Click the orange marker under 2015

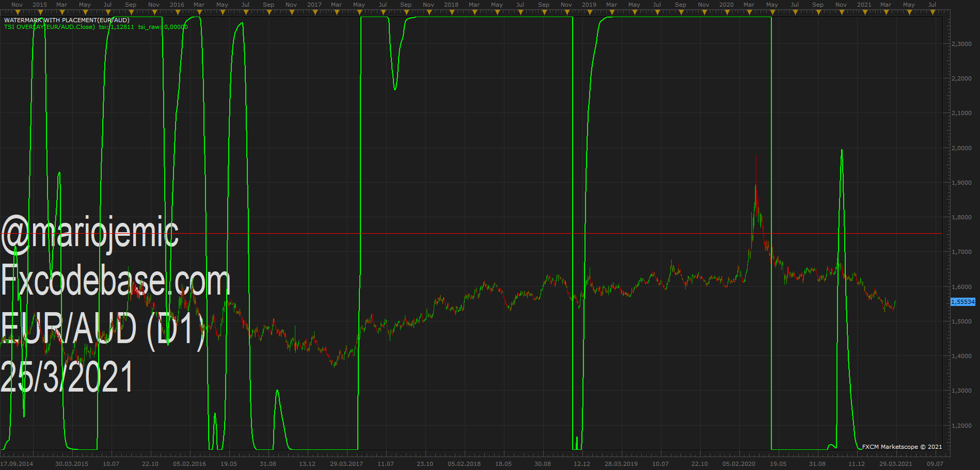click(x=40, y=12)
